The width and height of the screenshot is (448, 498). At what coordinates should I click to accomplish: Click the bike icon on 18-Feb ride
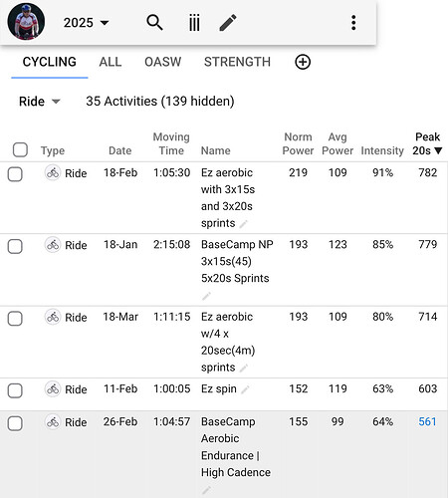pyautogui.click(x=53, y=172)
